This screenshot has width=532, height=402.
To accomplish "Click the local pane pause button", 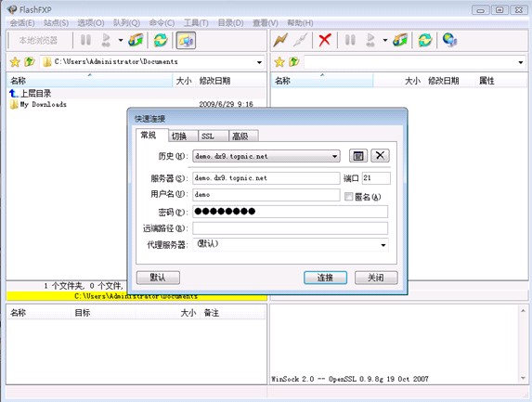I will point(85,40).
